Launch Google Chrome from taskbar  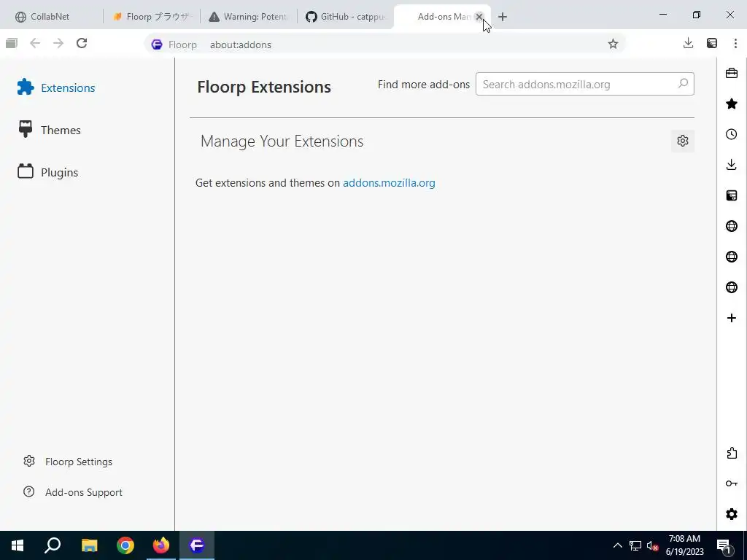[125, 545]
